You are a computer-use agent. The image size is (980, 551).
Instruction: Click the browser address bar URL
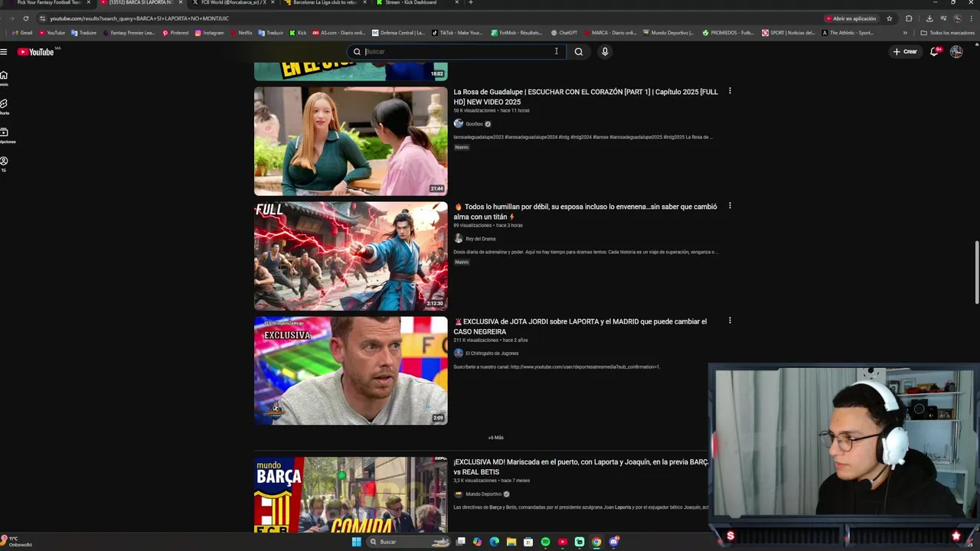[139, 18]
